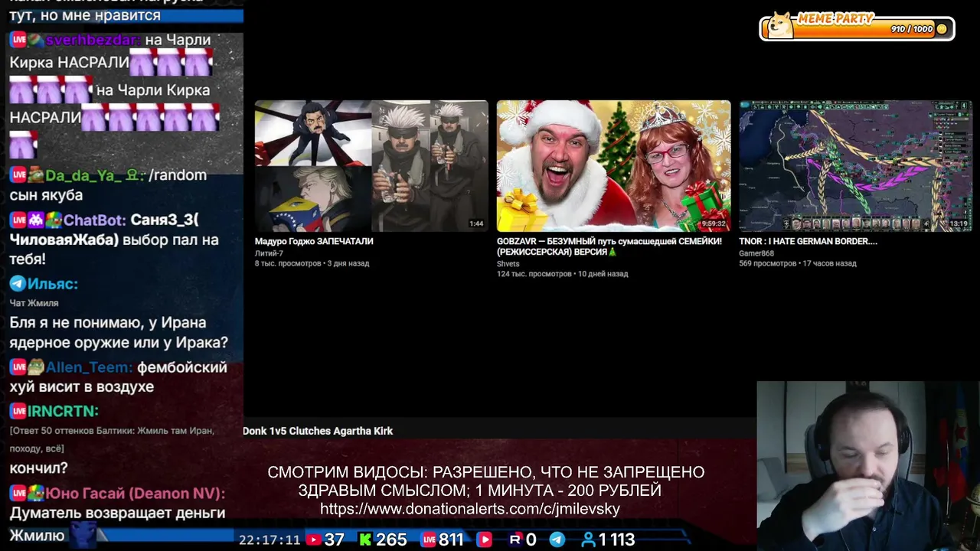Screen dimensions: 980x551
Task: Click the Telegram icon in the bottom bar
Action: tap(557, 540)
